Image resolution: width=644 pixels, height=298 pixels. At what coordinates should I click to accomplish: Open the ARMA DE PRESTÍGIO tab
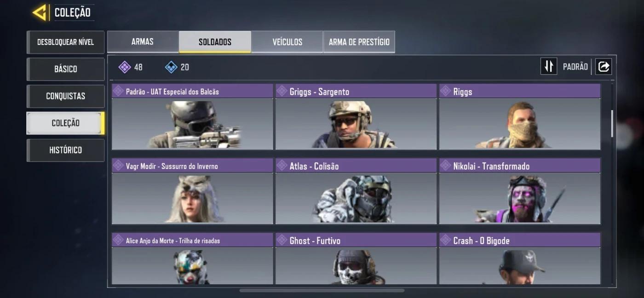(359, 42)
